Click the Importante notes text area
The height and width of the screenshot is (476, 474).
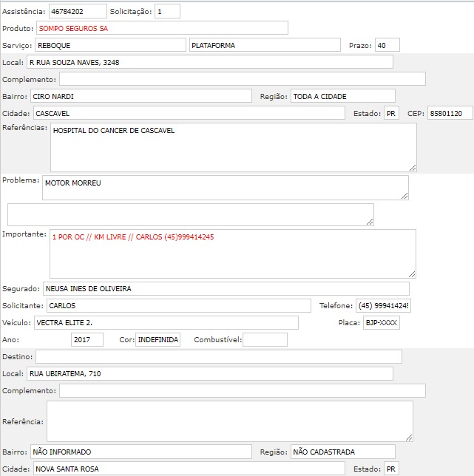(x=232, y=254)
